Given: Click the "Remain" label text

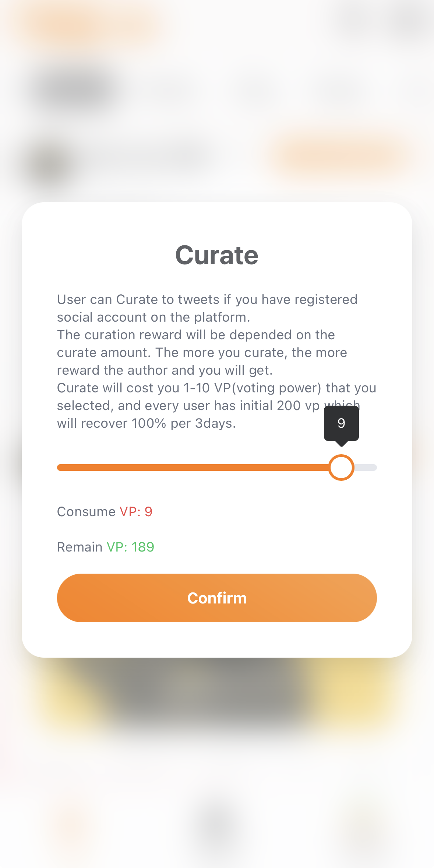Looking at the screenshot, I should [x=80, y=547].
